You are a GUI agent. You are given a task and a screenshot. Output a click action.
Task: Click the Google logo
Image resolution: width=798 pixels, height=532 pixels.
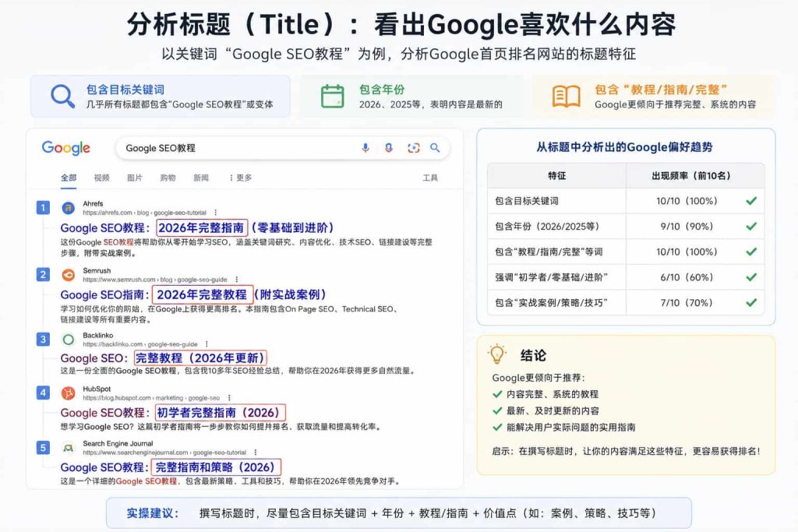pyautogui.click(x=65, y=148)
